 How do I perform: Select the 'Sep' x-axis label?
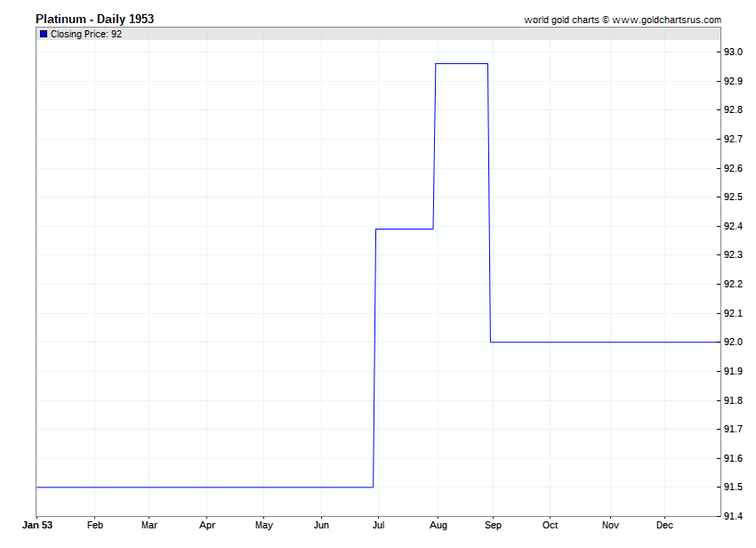click(493, 526)
